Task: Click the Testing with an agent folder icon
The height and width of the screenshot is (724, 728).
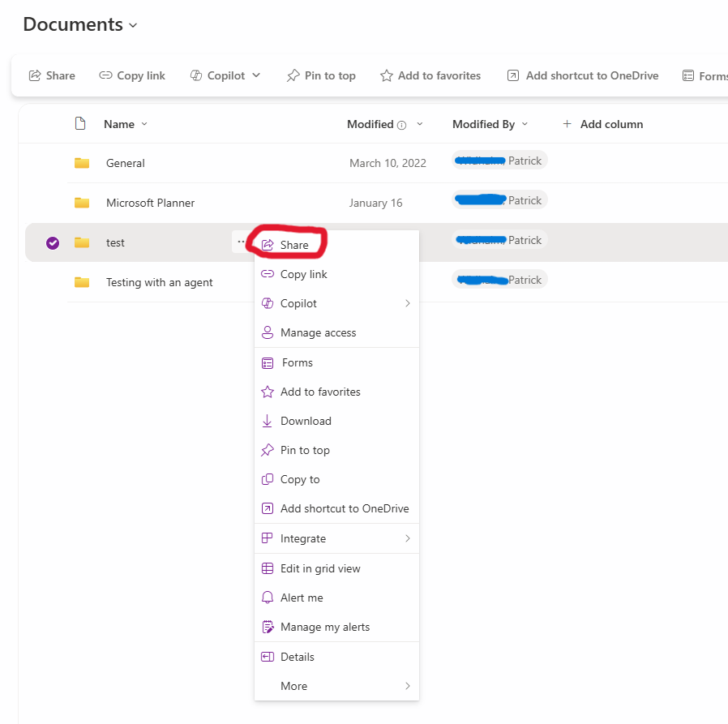Action: [x=82, y=282]
